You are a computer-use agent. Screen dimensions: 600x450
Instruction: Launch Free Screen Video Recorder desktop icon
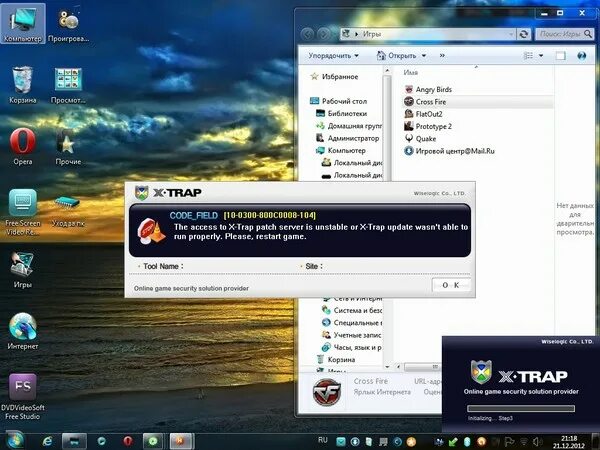click(x=23, y=212)
